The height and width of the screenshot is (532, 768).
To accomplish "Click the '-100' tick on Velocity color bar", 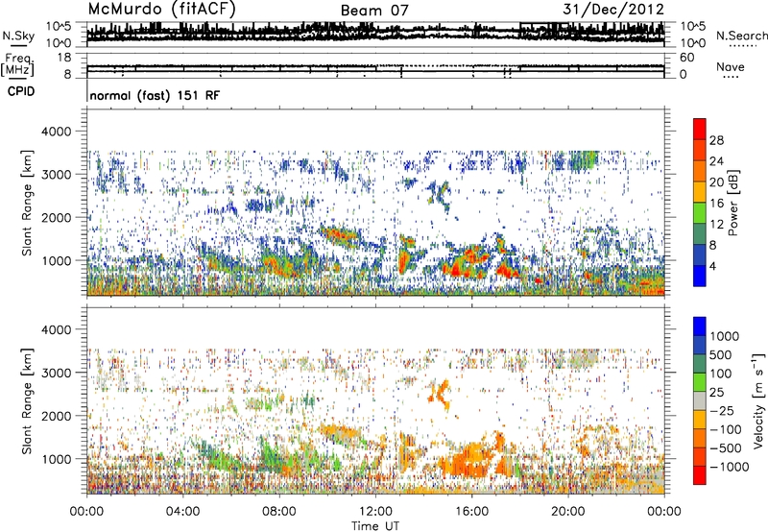I will 726,429.
